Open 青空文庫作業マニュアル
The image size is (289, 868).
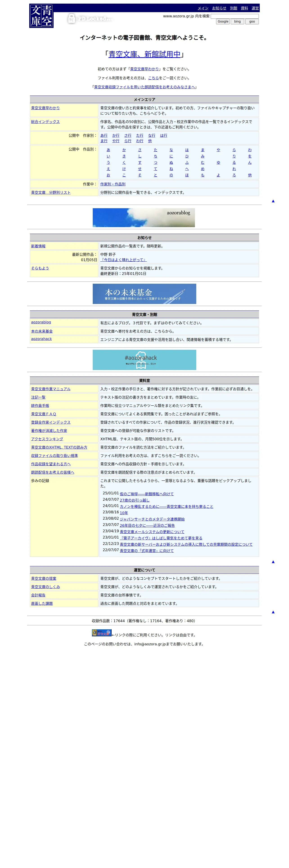(51, 389)
